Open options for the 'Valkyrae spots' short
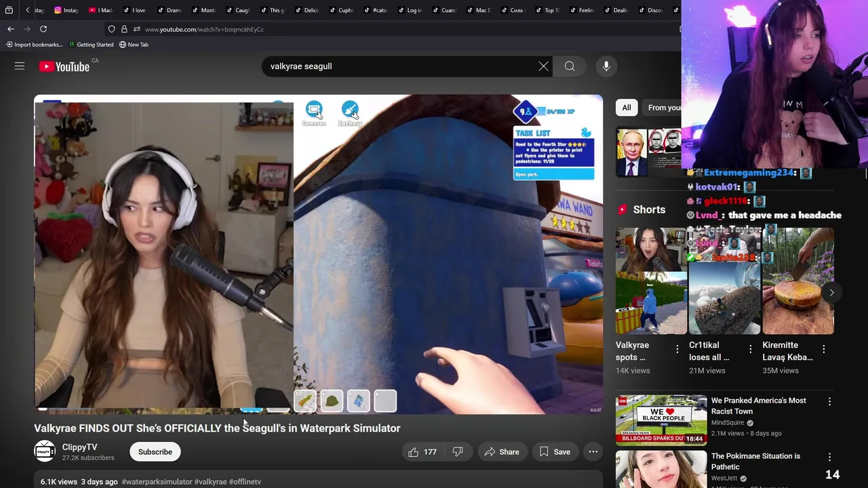The width and height of the screenshot is (868, 488). [677, 349]
